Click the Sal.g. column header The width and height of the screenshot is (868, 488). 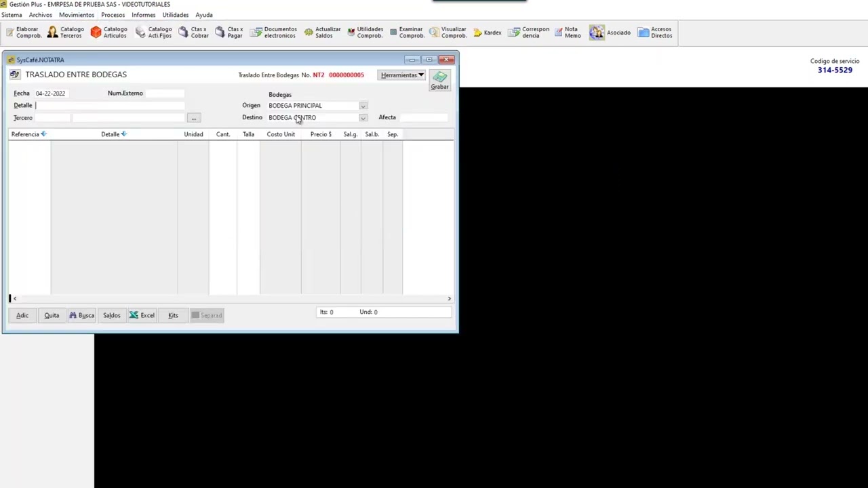pos(351,134)
